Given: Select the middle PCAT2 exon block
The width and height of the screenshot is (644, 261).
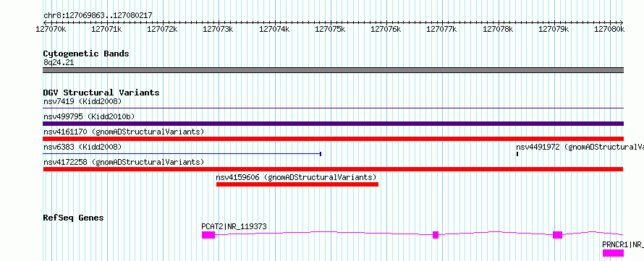Looking at the screenshot, I should coord(436,235).
